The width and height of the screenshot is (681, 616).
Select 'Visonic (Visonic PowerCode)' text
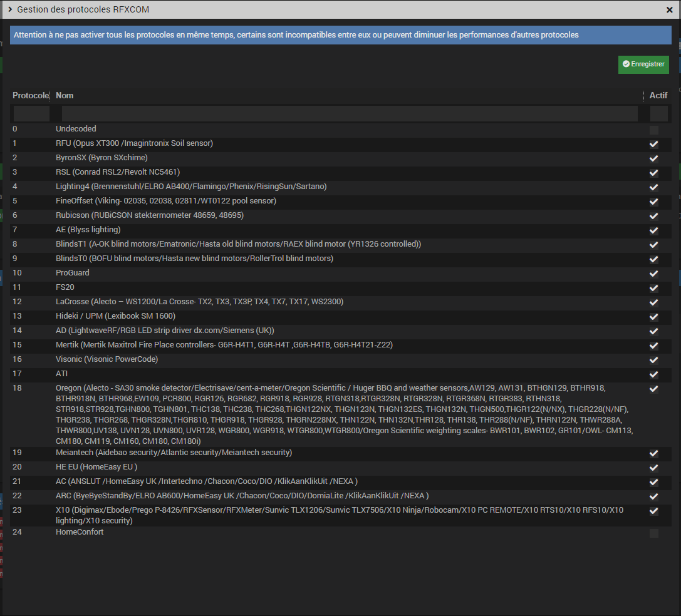point(107,359)
